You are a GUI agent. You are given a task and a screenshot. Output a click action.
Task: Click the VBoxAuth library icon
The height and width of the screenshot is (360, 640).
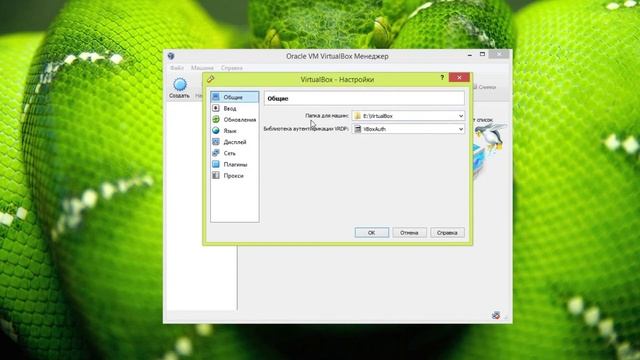point(358,129)
